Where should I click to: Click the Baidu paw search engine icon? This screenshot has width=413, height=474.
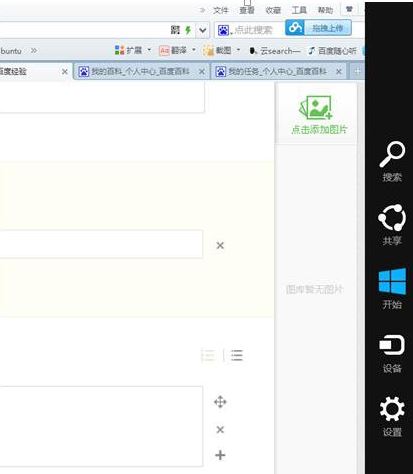click(223, 31)
